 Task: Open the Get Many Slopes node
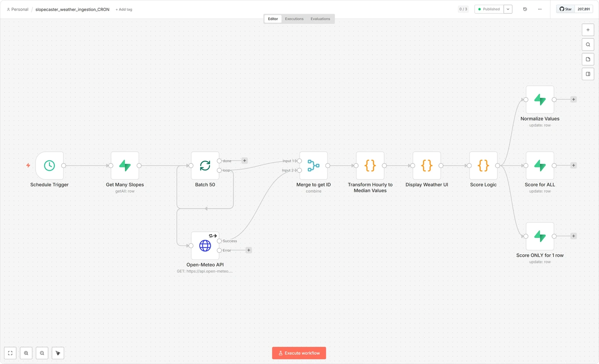pyautogui.click(x=125, y=165)
